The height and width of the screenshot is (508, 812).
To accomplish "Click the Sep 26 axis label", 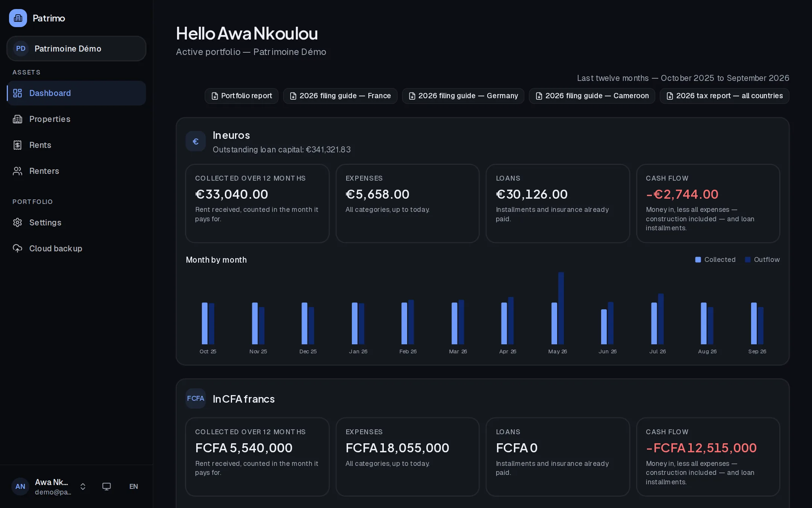I will pos(757,351).
